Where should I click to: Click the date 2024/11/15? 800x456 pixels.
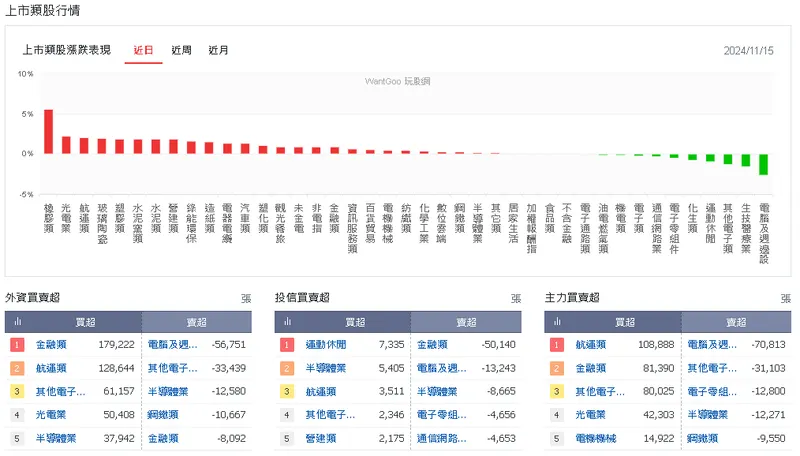coord(748,51)
